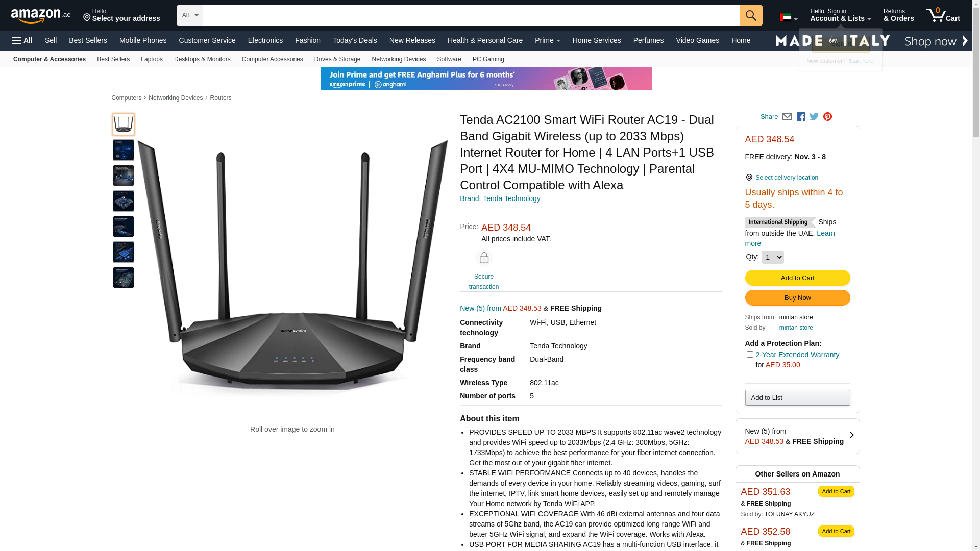
Task: Check the 2-Year Extended Warranty box
Action: pos(749,354)
